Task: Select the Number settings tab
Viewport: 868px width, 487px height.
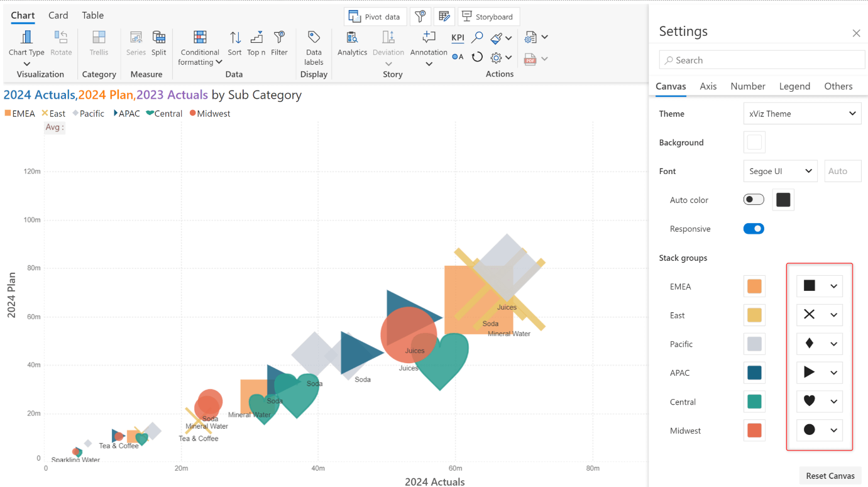Action: click(x=748, y=86)
